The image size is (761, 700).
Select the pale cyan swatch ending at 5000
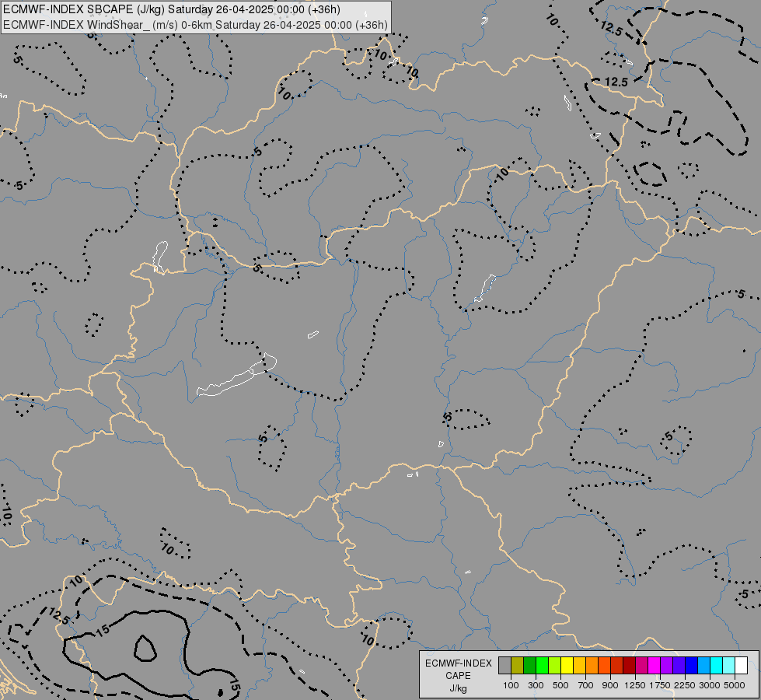pyautogui.click(x=729, y=666)
